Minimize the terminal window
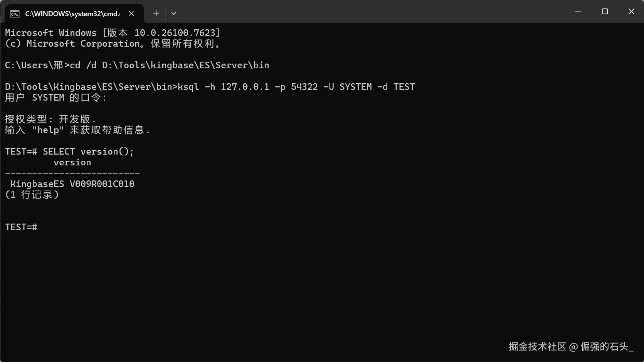Image resolution: width=644 pixels, height=362 pixels. coord(578,12)
